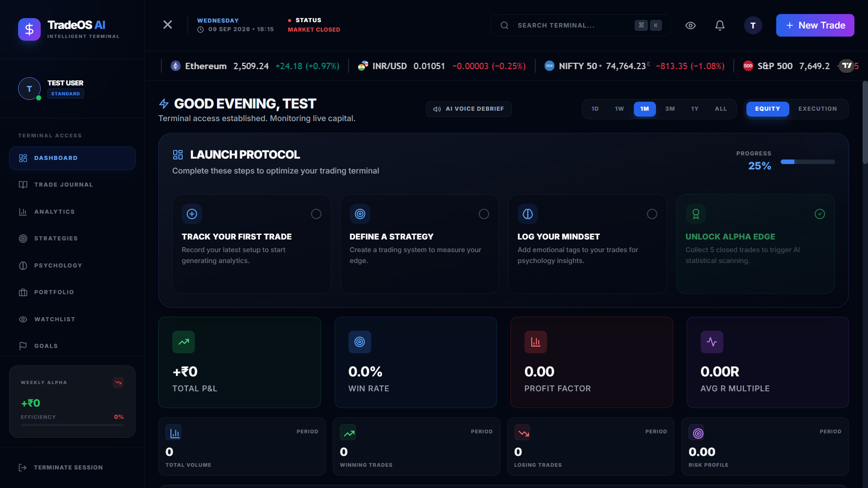
Task: Click the target icon on Define a Strategy
Action: (x=360, y=214)
